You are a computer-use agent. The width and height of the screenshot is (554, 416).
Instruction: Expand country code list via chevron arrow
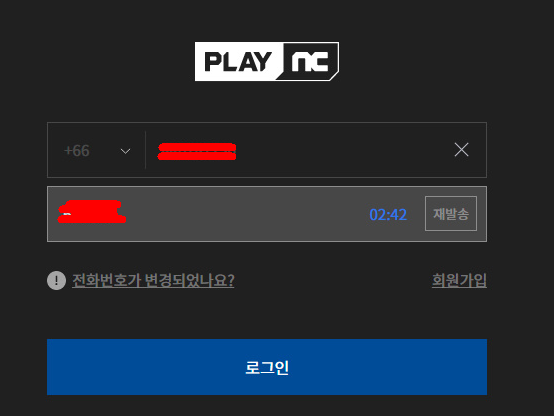125,151
